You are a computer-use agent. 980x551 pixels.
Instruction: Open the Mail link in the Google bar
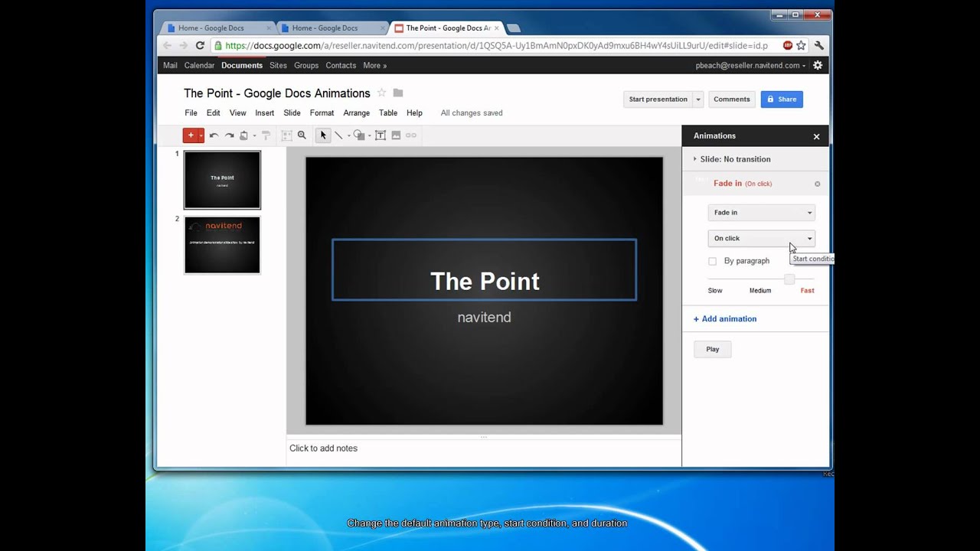point(170,66)
